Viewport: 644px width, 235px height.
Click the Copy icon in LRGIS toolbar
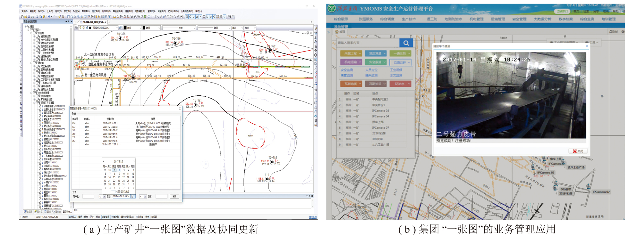coord(40,17)
